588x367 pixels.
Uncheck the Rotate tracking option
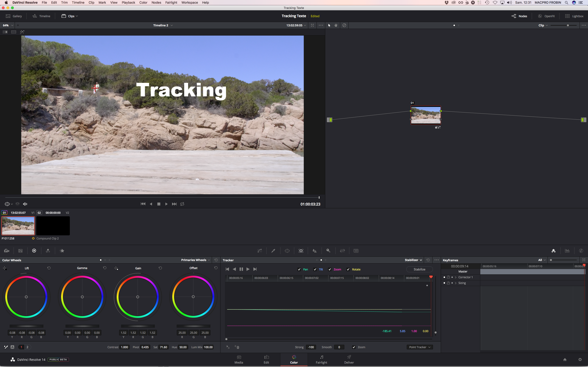click(348, 270)
